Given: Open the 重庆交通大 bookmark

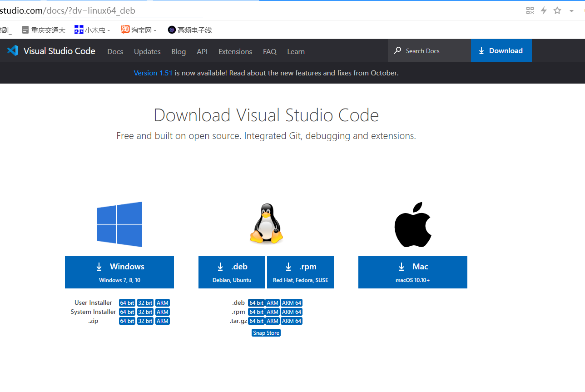Looking at the screenshot, I should click(x=44, y=30).
